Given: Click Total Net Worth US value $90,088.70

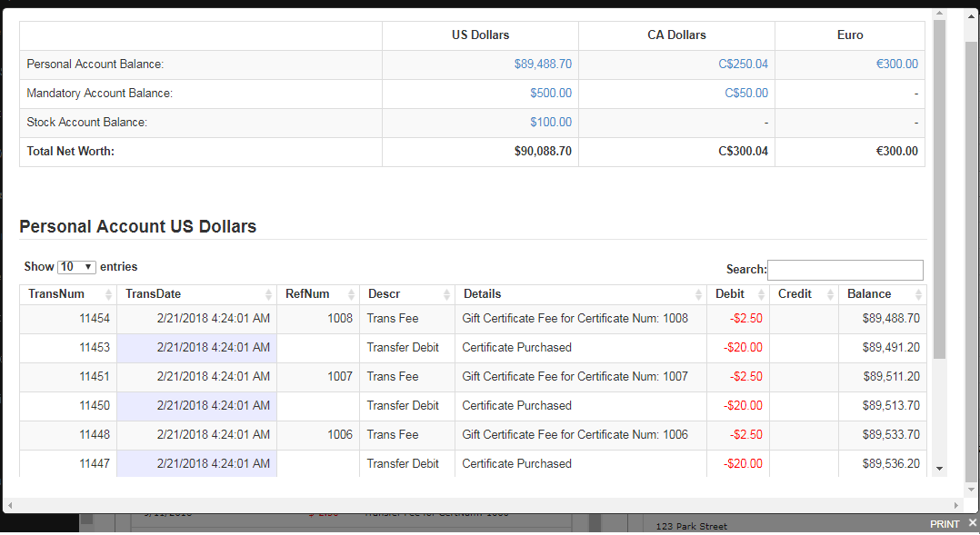Looking at the screenshot, I should 543,151.
